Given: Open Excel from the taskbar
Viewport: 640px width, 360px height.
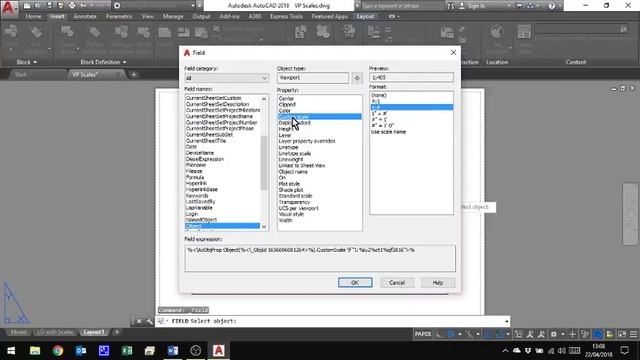Looking at the screenshot, I should [127, 351].
